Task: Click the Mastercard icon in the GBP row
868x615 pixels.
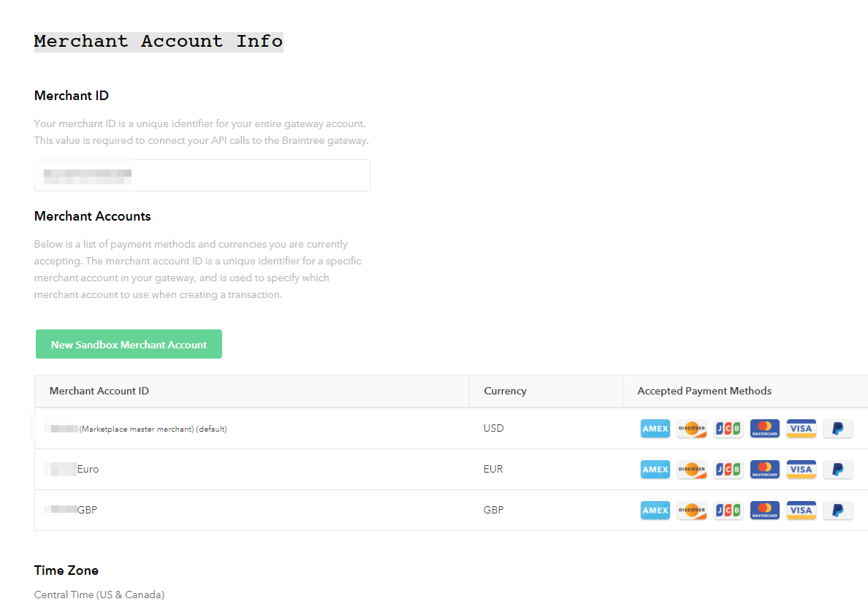Action: pyautogui.click(x=764, y=511)
